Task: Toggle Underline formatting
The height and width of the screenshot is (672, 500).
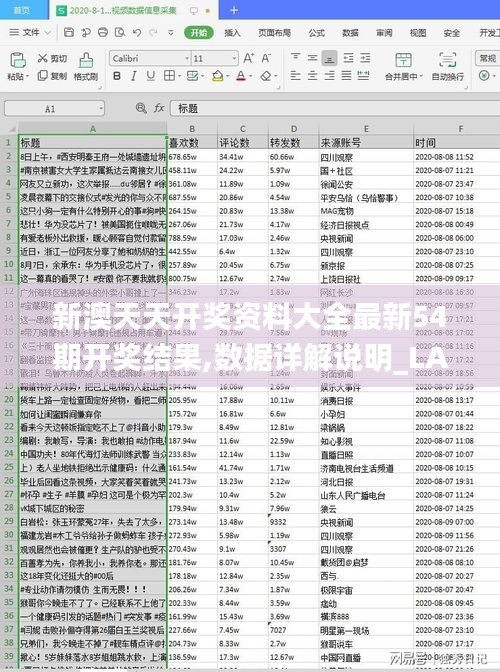Action: (x=150, y=76)
